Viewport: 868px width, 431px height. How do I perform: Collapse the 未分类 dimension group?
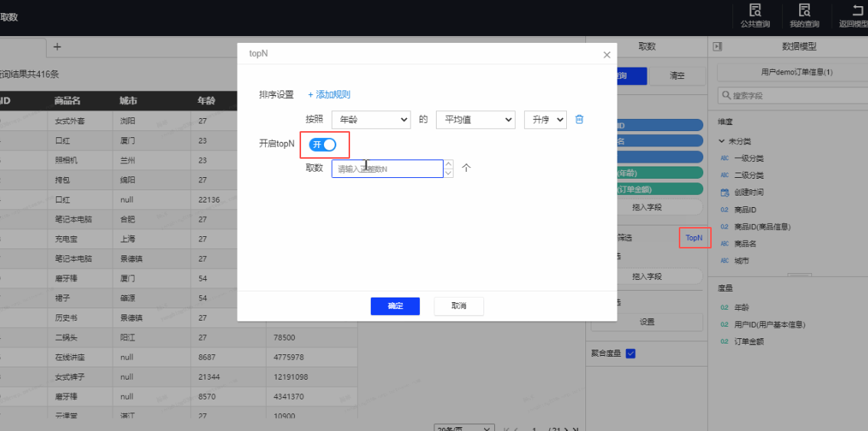tap(722, 141)
